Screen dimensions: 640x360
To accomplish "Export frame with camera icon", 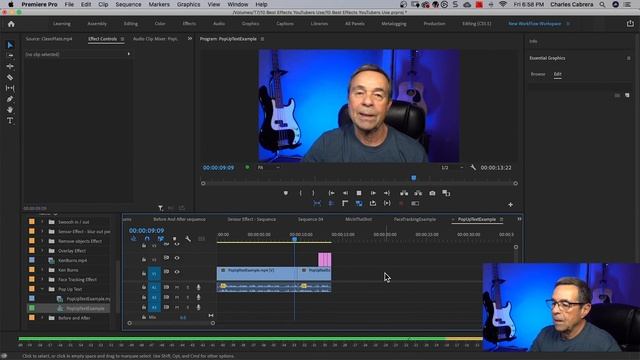I will 432,193.
